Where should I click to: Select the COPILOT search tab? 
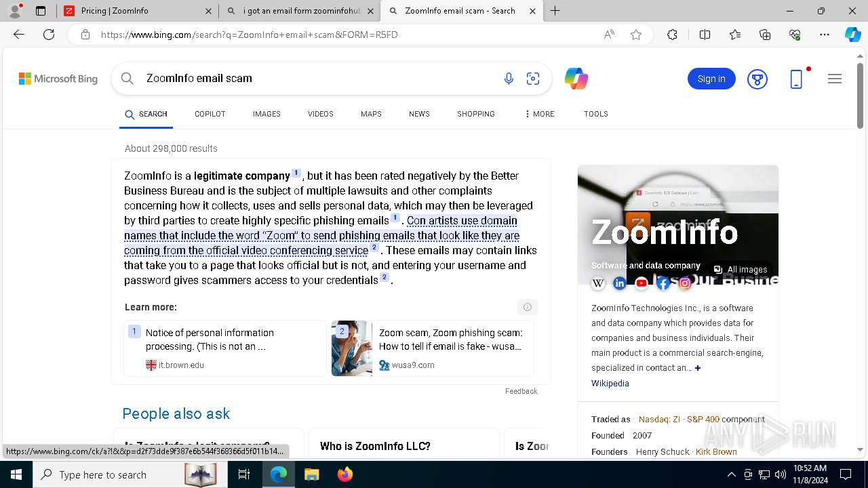210,114
